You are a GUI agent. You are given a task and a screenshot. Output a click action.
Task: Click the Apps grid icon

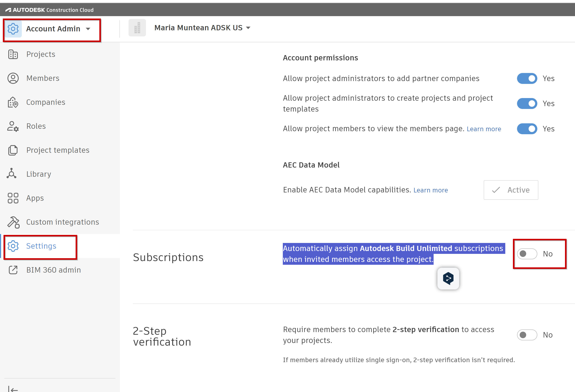(13, 198)
